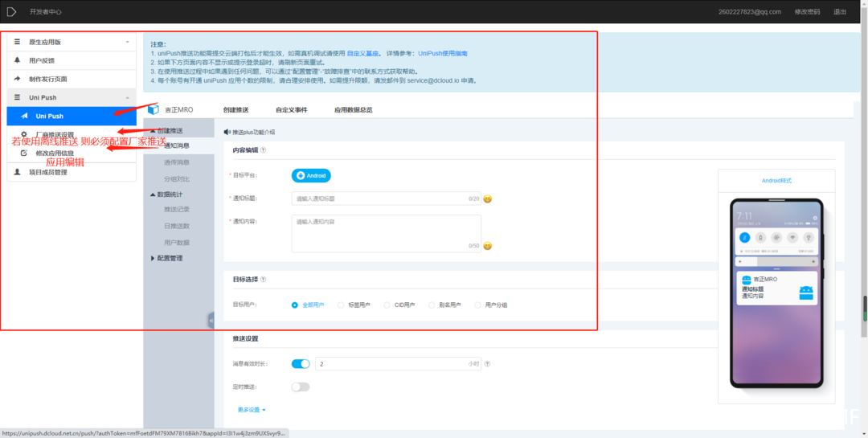Click the help icon next to 内容编辑
This screenshot has height=438, width=868.
(263, 150)
